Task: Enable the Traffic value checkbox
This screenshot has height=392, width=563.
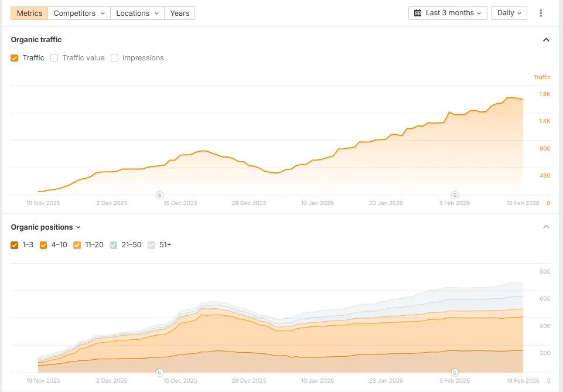Action: tap(54, 57)
